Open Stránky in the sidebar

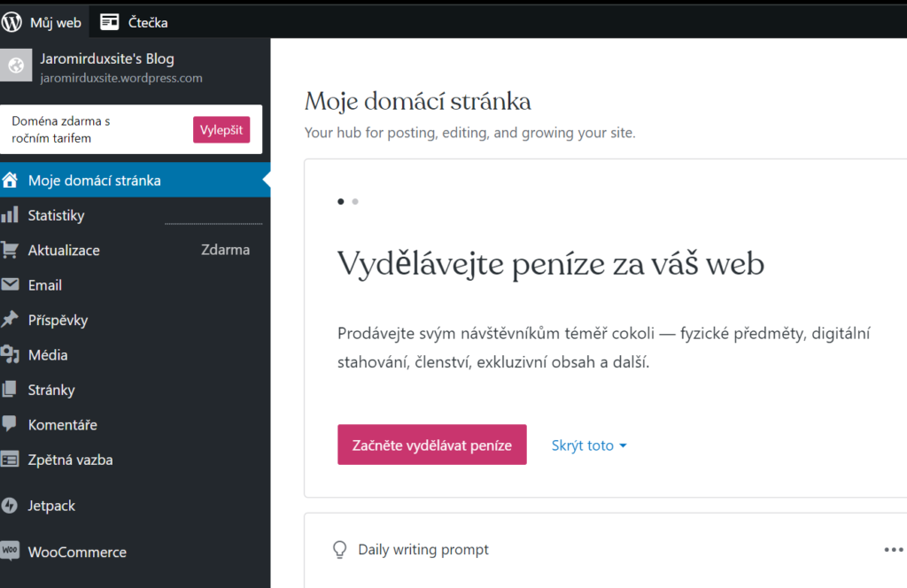[51, 390]
